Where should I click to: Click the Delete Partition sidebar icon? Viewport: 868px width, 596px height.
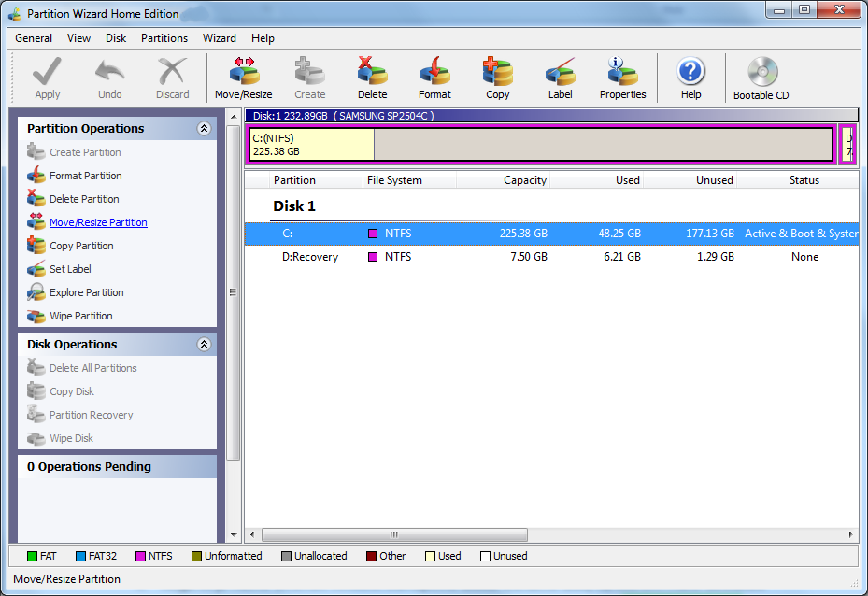36,198
